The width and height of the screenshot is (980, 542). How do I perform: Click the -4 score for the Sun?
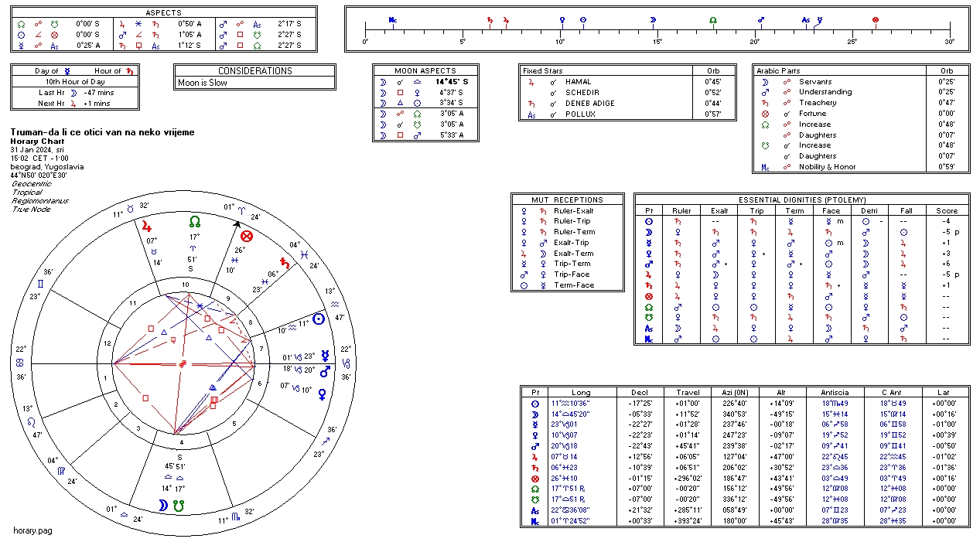[947, 221]
